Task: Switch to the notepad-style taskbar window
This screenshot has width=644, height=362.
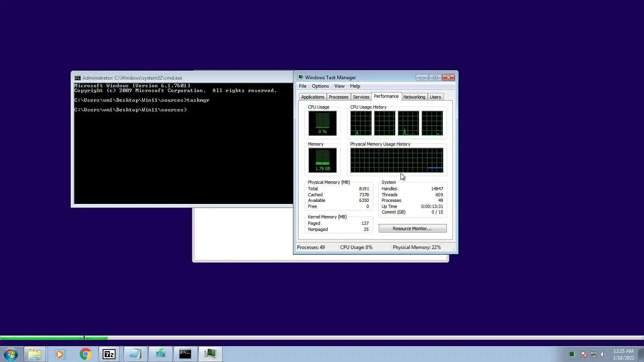Action: click(135, 354)
